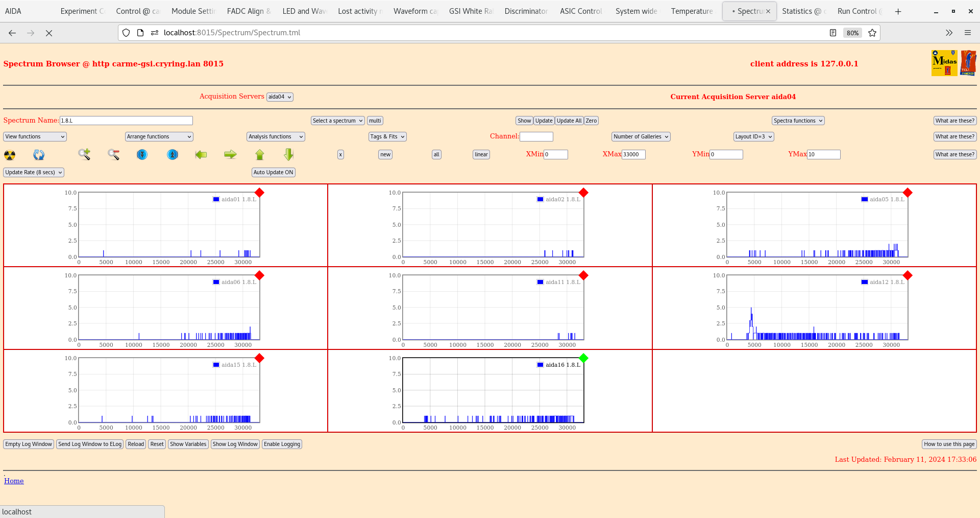Click the green up arrow icon

(260, 154)
